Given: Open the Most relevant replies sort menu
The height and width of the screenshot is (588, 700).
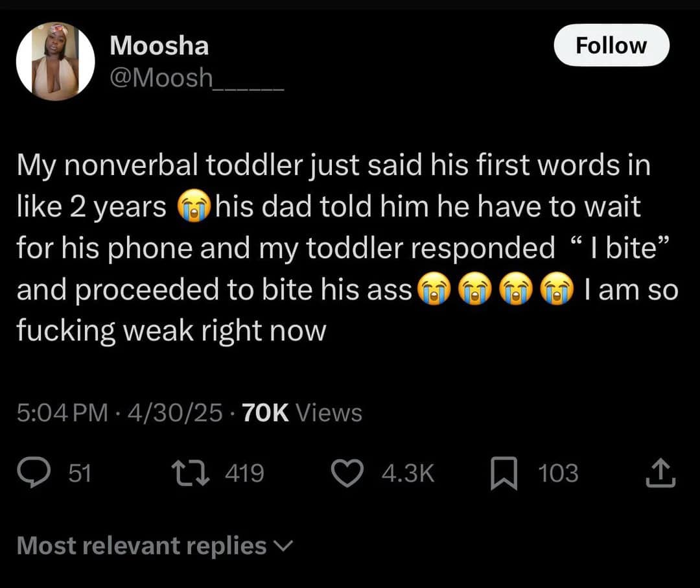Looking at the screenshot, I should click(x=141, y=546).
